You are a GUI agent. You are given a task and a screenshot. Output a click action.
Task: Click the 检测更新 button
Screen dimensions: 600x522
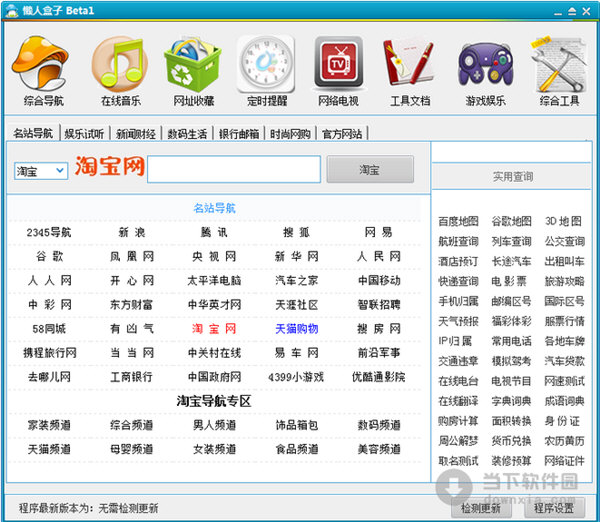point(481,508)
